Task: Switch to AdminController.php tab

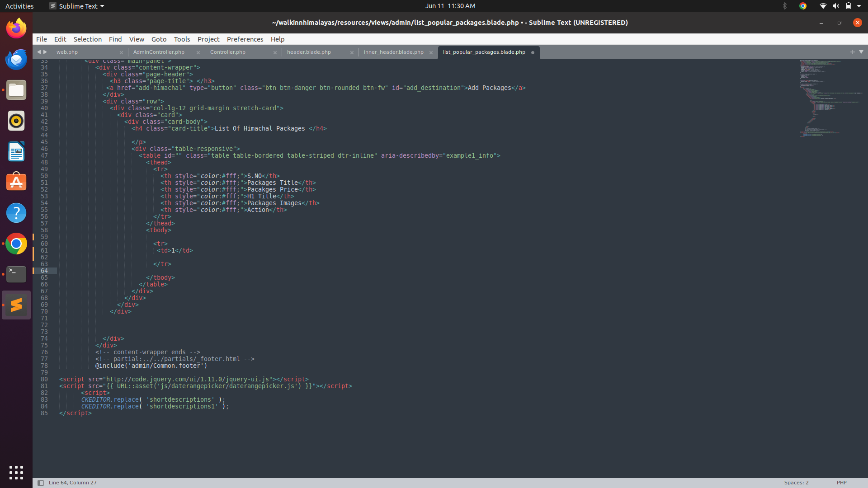Action: [159, 52]
